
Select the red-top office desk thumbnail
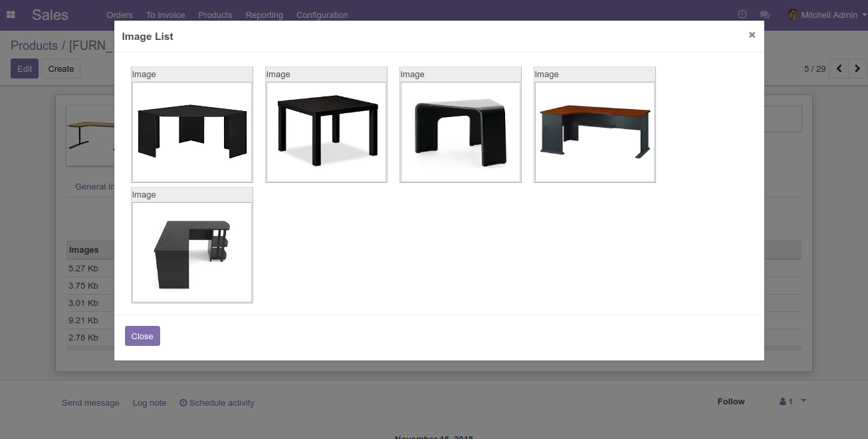pyautogui.click(x=595, y=132)
